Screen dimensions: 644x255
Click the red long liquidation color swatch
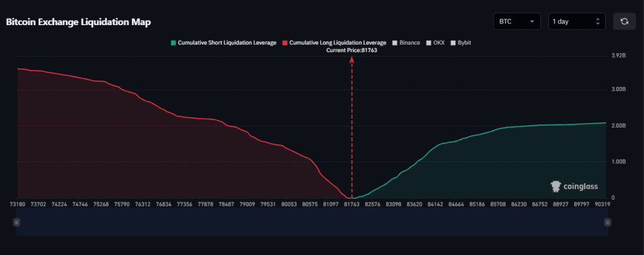(285, 43)
